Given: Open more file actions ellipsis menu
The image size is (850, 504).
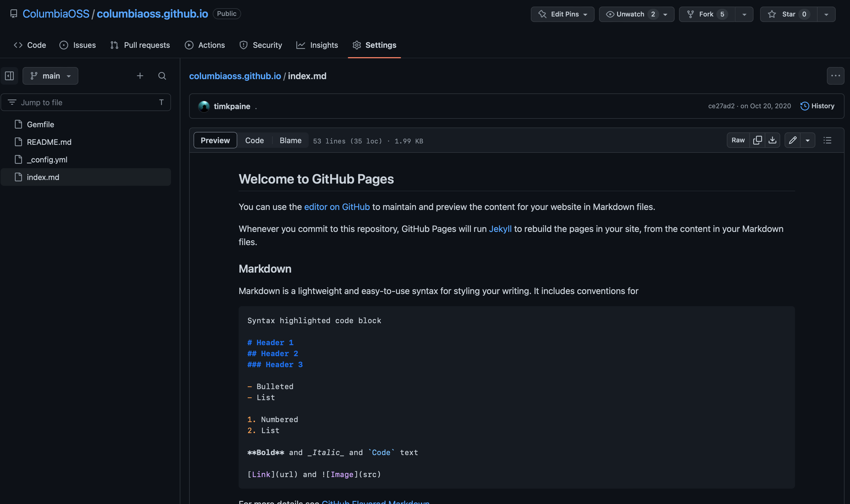Looking at the screenshot, I should click(x=835, y=76).
